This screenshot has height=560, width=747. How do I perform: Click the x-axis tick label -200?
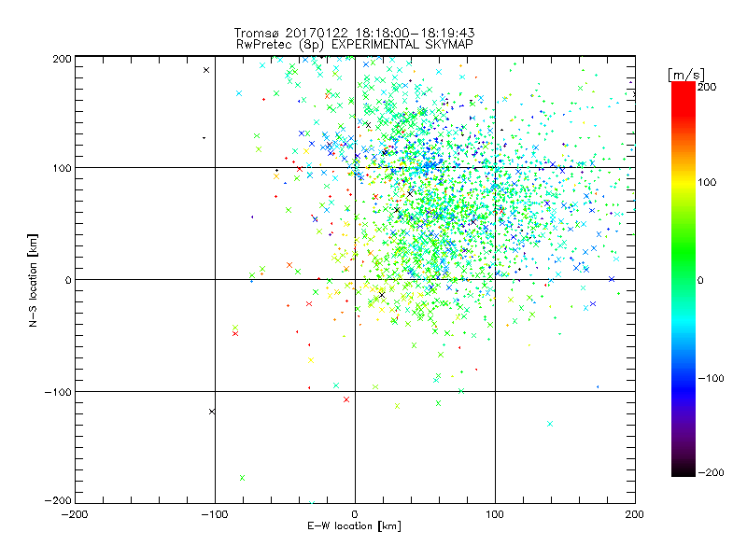tap(75, 514)
